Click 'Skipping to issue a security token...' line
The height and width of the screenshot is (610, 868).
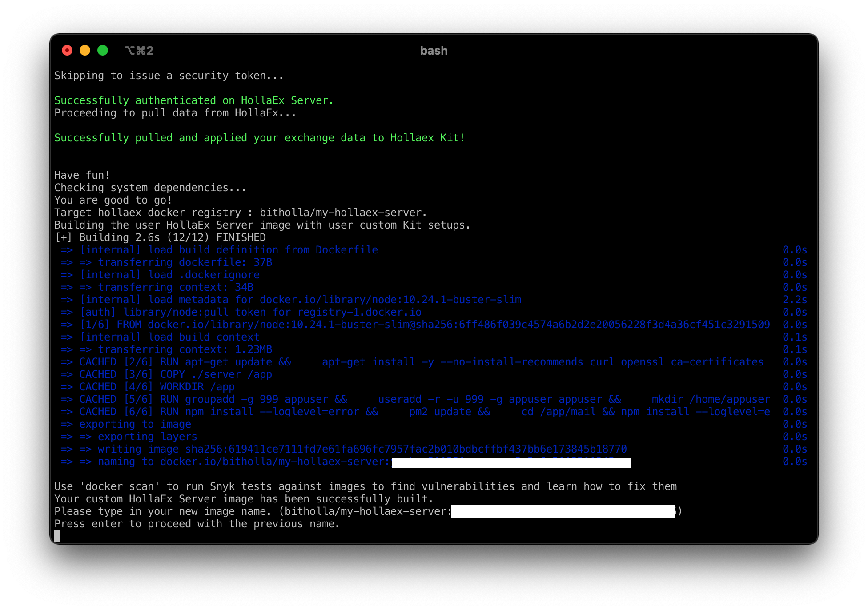click(x=169, y=76)
